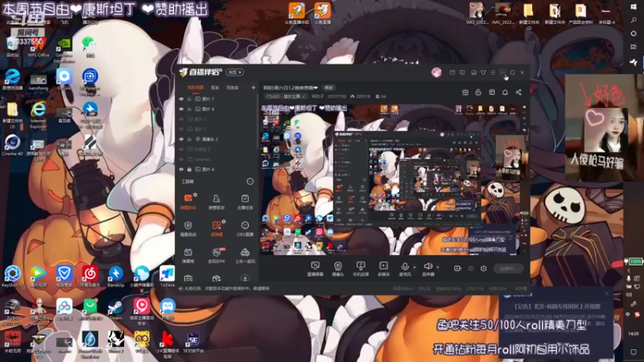Add a 多媒体 media source
This screenshot has width=644, height=362.
click(384, 269)
